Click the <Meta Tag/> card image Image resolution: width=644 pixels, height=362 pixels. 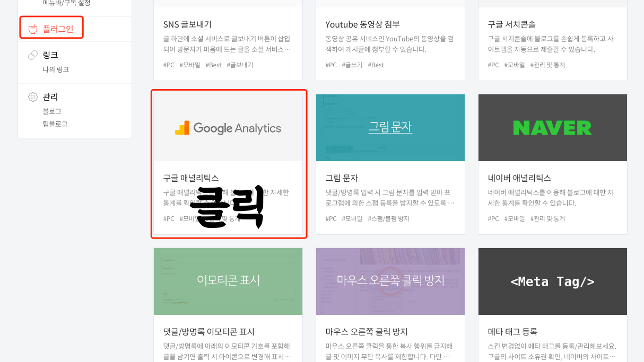coord(552,281)
